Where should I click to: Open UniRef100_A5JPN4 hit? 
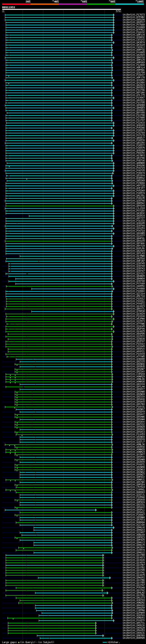click(133, 319)
